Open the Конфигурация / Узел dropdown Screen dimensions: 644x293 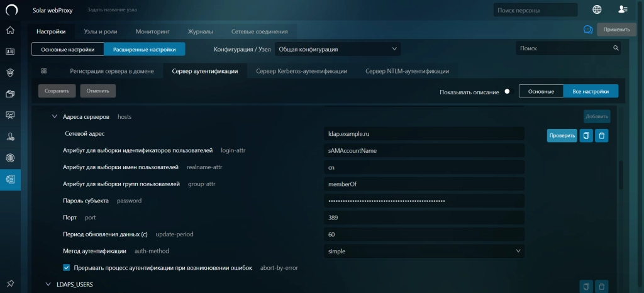337,49
